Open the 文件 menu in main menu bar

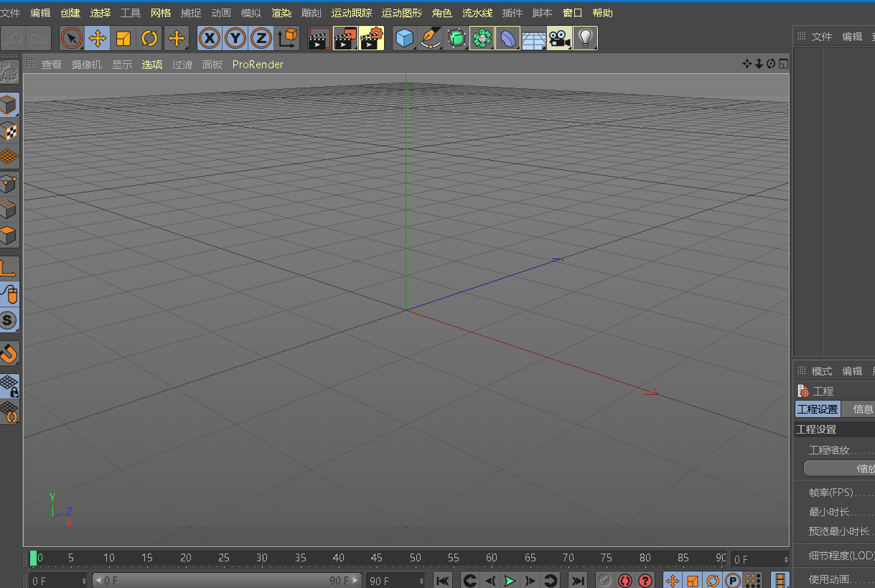pyautogui.click(x=10, y=13)
